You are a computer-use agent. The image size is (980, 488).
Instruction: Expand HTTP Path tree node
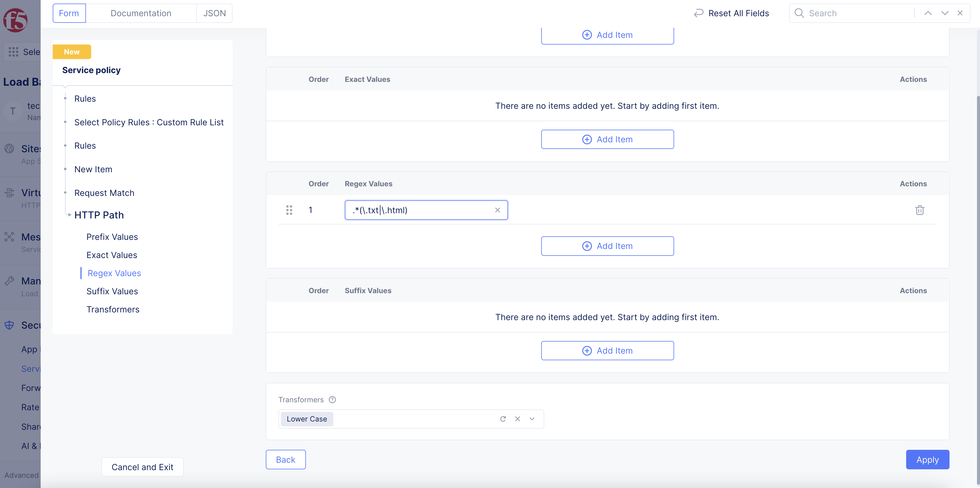point(70,215)
